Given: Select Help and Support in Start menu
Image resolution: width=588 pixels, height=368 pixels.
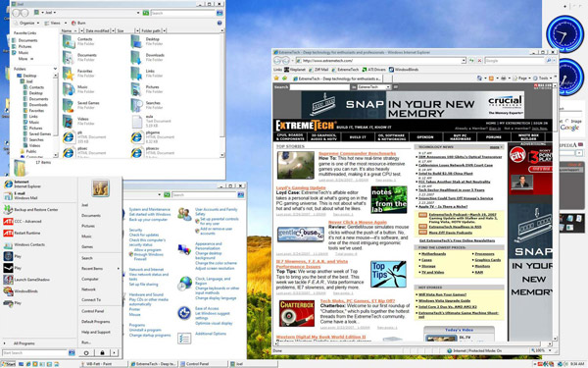Looking at the screenshot, I should tap(96, 332).
